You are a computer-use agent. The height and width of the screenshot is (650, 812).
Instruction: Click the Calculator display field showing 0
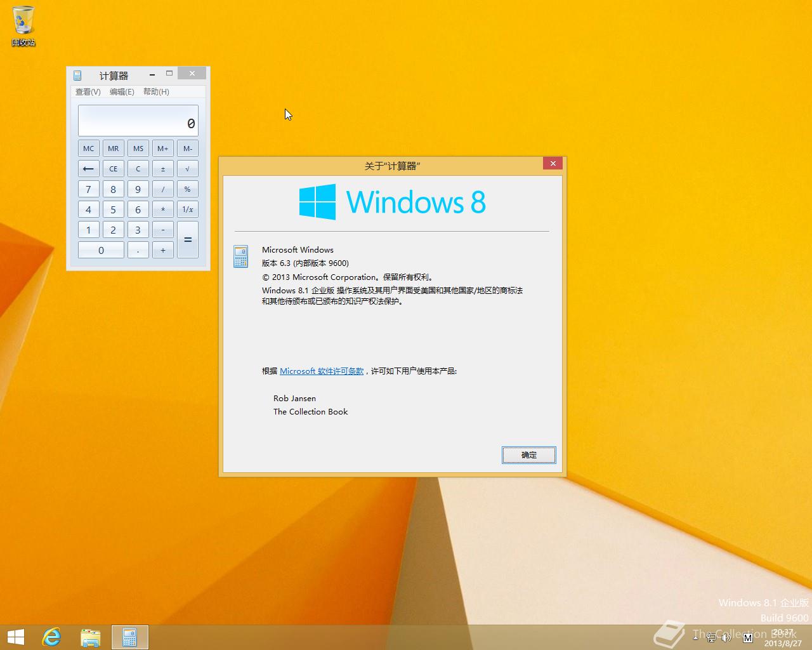pos(138,121)
